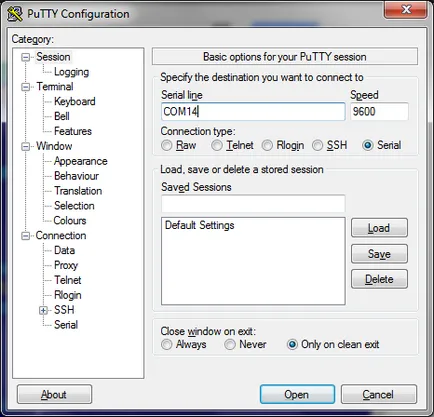This screenshot has height=417, width=434.
Task: Select Default Settings in session list
Action: 199,225
